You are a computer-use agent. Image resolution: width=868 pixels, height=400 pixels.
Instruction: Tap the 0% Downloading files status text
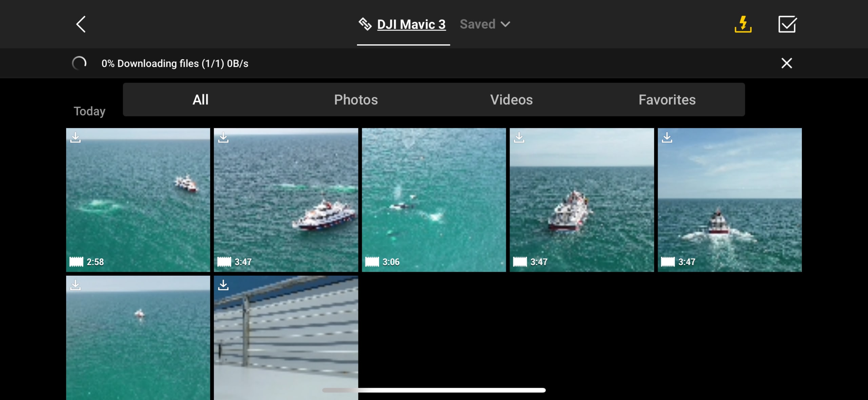pyautogui.click(x=175, y=64)
